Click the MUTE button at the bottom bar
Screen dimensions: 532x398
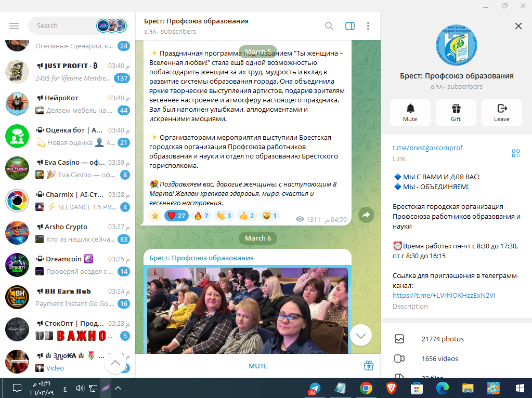[258, 366]
